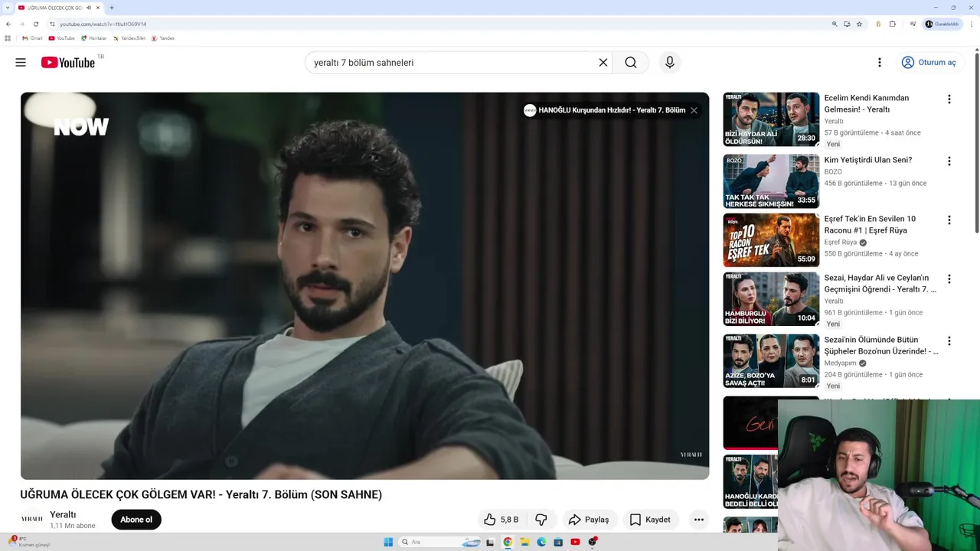The height and width of the screenshot is (551, 980).
Task: Go back in browser history
Action: click(8, 24)
